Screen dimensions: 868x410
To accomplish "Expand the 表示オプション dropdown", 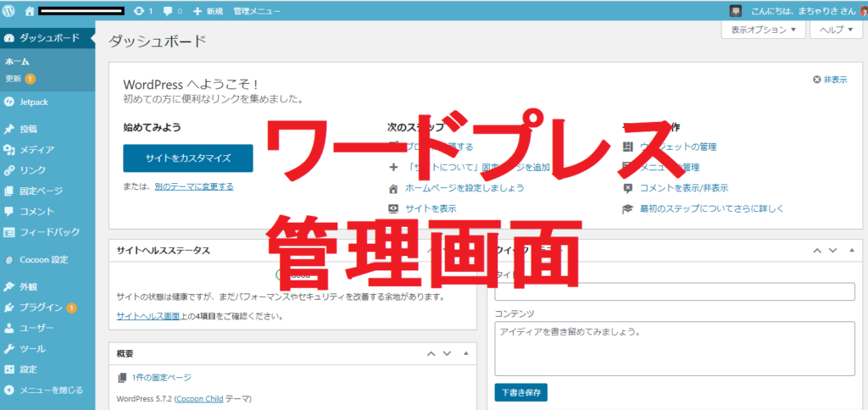I will click(764, 30).
